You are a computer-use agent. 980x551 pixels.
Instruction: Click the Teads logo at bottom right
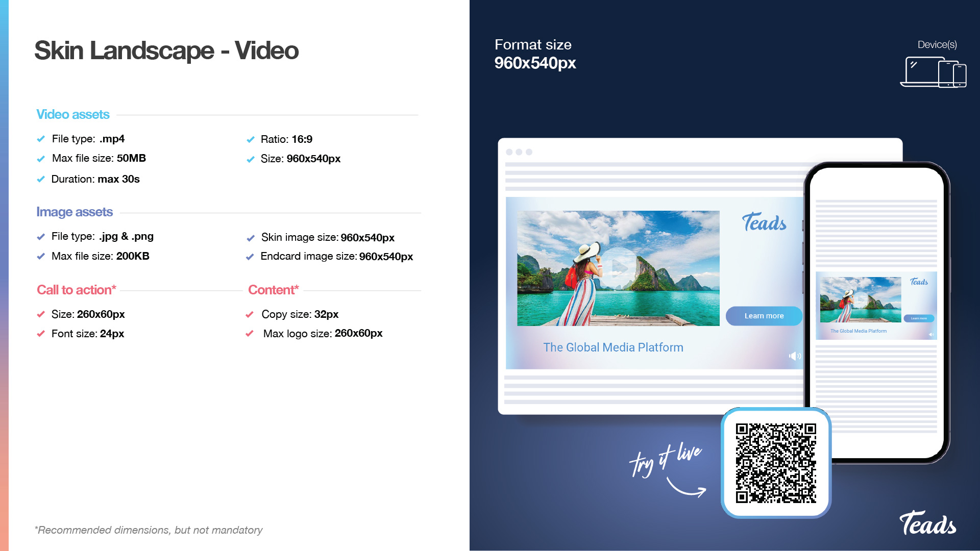coord(927,523)
